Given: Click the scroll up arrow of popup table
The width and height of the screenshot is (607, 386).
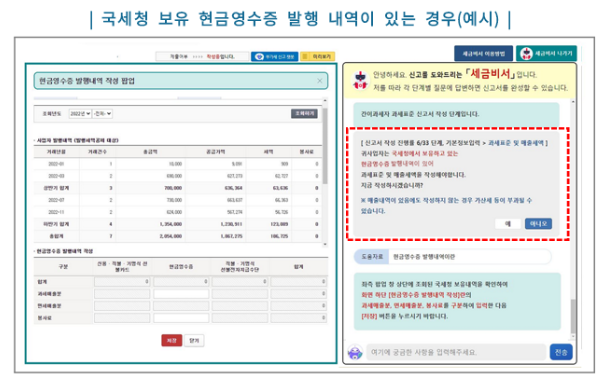Looking at the screenshot, I should click(x=325, y=101).
